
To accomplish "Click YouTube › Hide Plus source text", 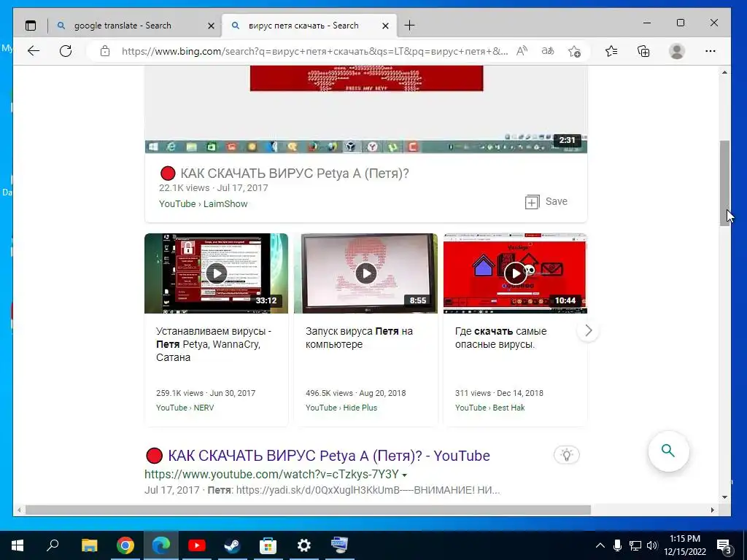I will [x=341, y=408].
